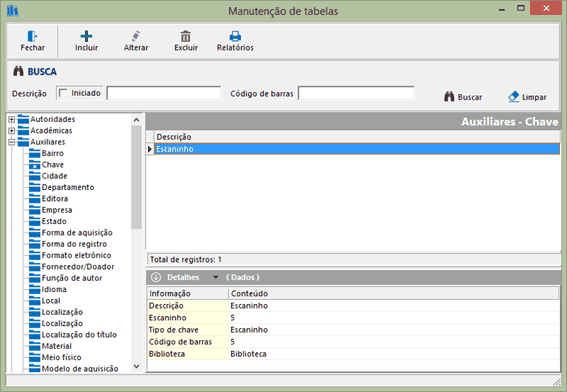The width and height of the screenshot is (567, 392).
Task: Click the Informação column header
Action: click(188, 293)
